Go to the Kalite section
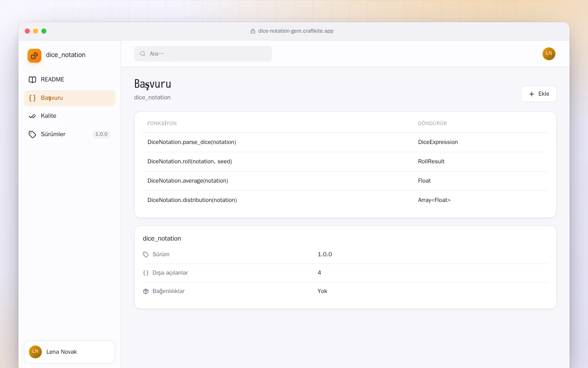588x368 pixels. click(x=70, y=116)
